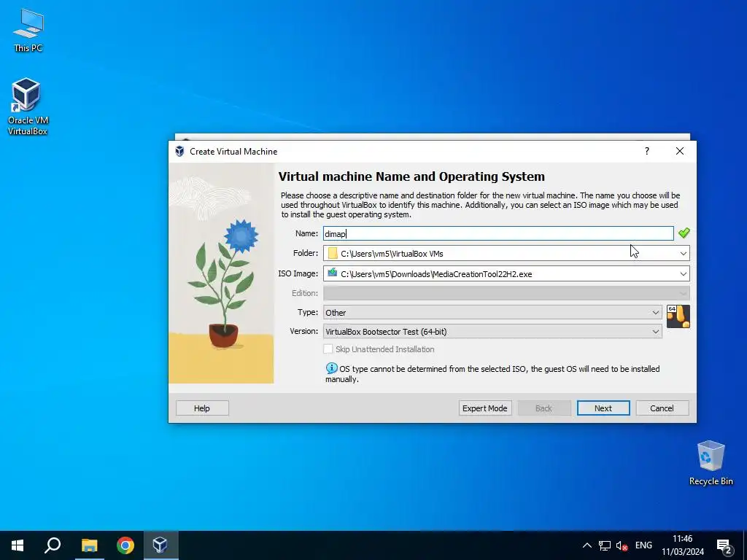This screenshot has height=560, width=747.
Task: Click the green name-valid checkmark icon
Action: (684, 233)
